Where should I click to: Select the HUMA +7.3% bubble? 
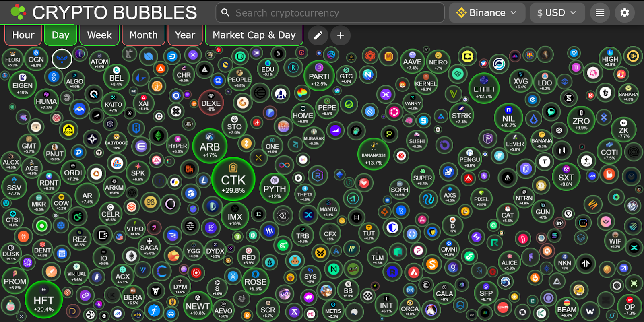(x=46, y=101)
